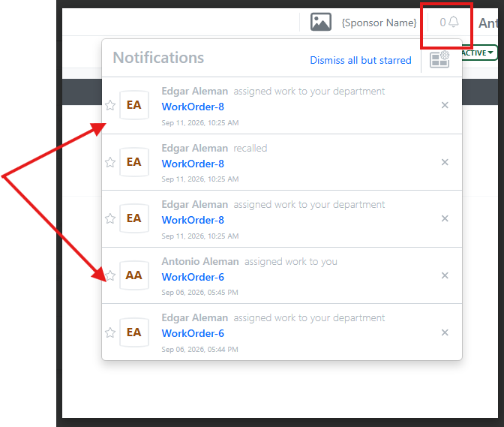Viewport: 504px width, 427px height.
Task: Dismiss Antonio Aleman's assigned work notification
Action: (445, 275)
